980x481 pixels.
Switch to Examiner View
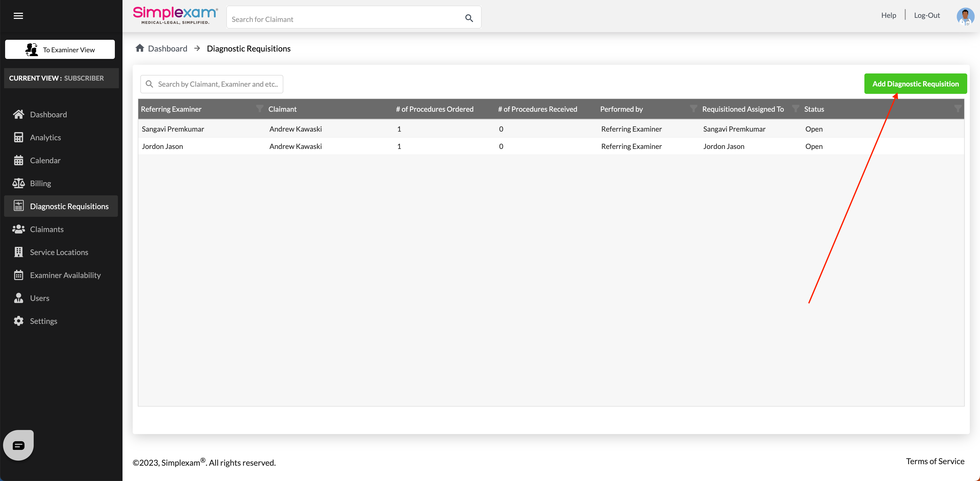60,49
